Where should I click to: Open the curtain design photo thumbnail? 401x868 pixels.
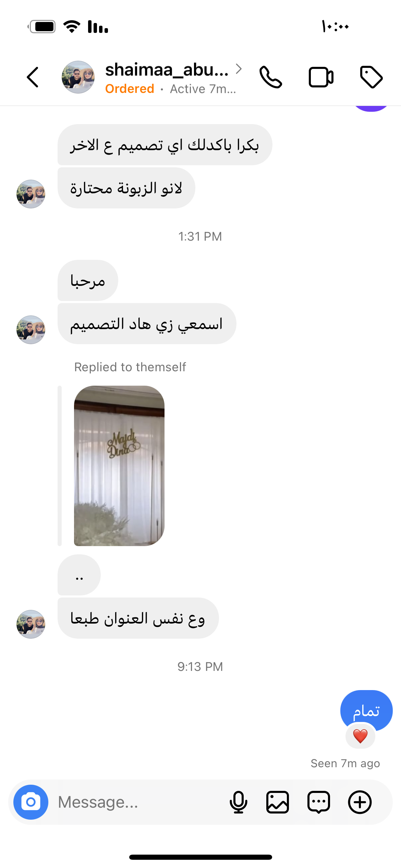point(119,466)
